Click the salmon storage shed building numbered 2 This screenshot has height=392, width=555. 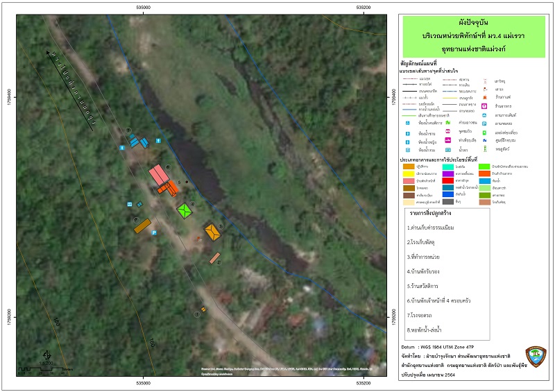214,258
